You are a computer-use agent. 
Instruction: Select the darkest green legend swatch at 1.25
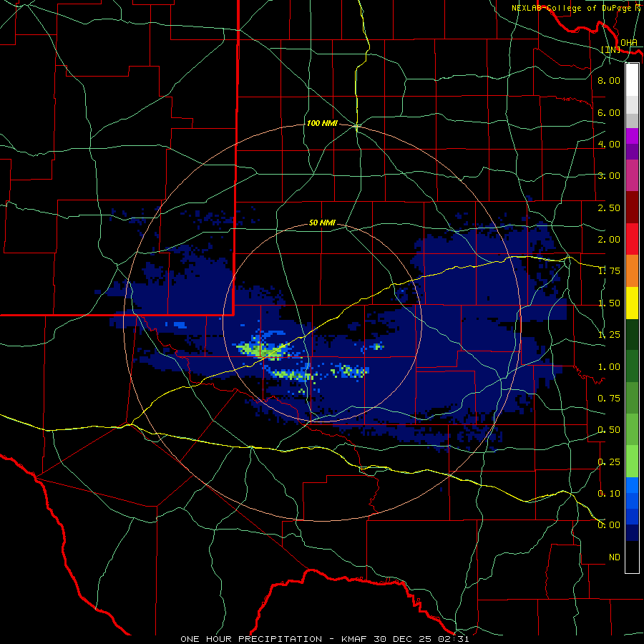[632, 335]
